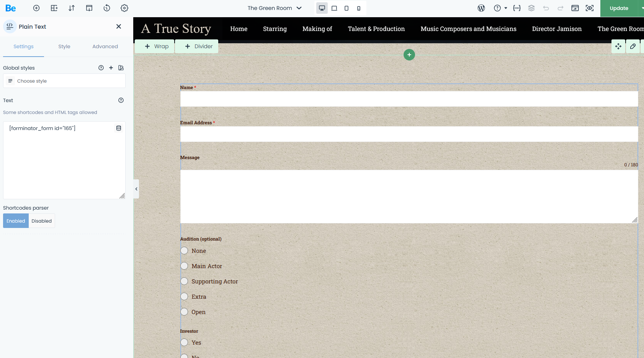
Task: Switch to tablet landscape view icon
Action: click(334, 8)
